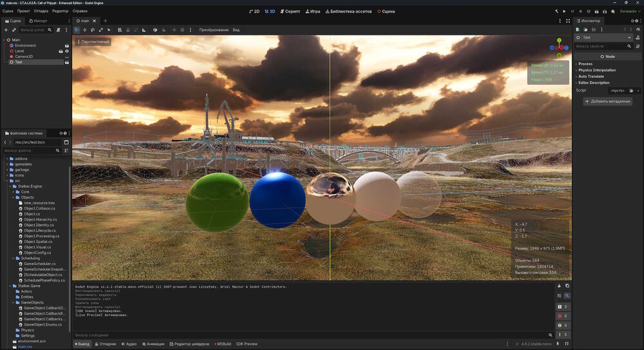Run the project with play button

click(x=564, y=12)
